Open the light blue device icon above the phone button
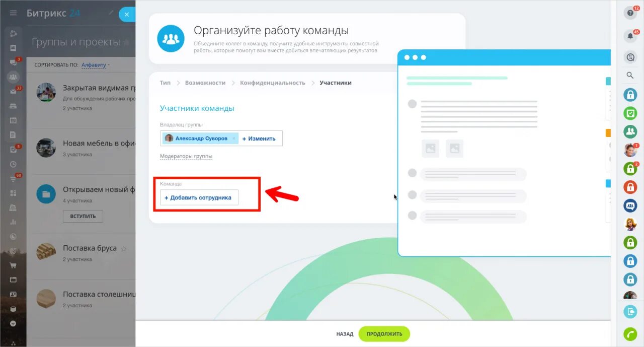The image size is (644, 347). pyautogui.click(x=630, y=312)
